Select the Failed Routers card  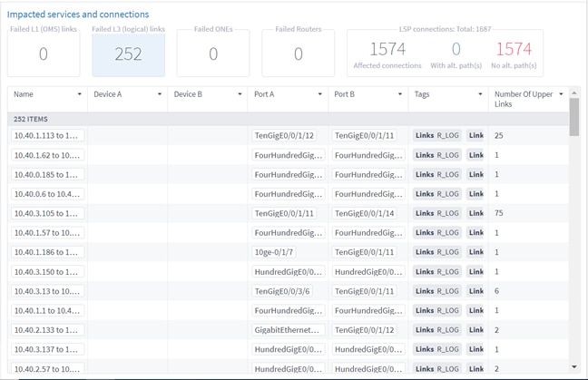298,54
